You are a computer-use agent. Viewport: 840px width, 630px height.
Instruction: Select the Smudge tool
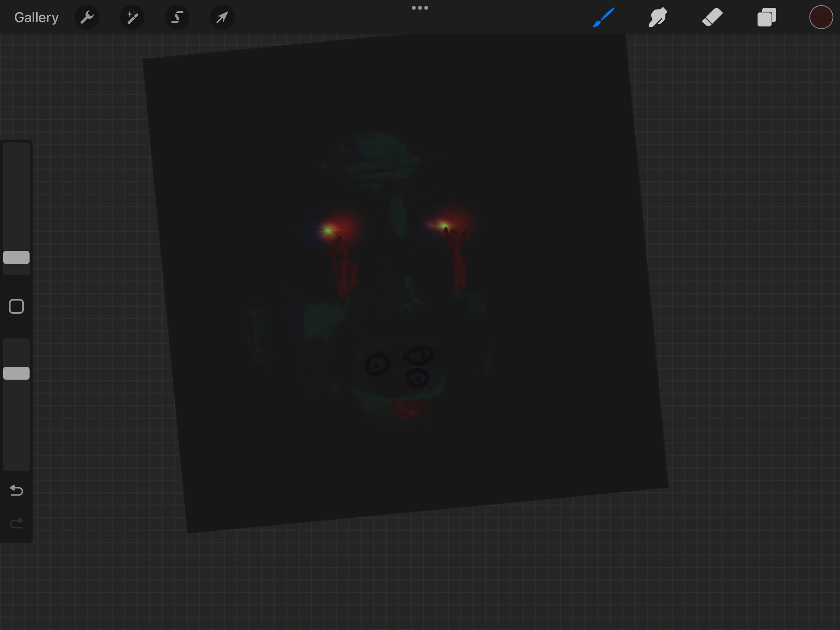click(658, 17)
